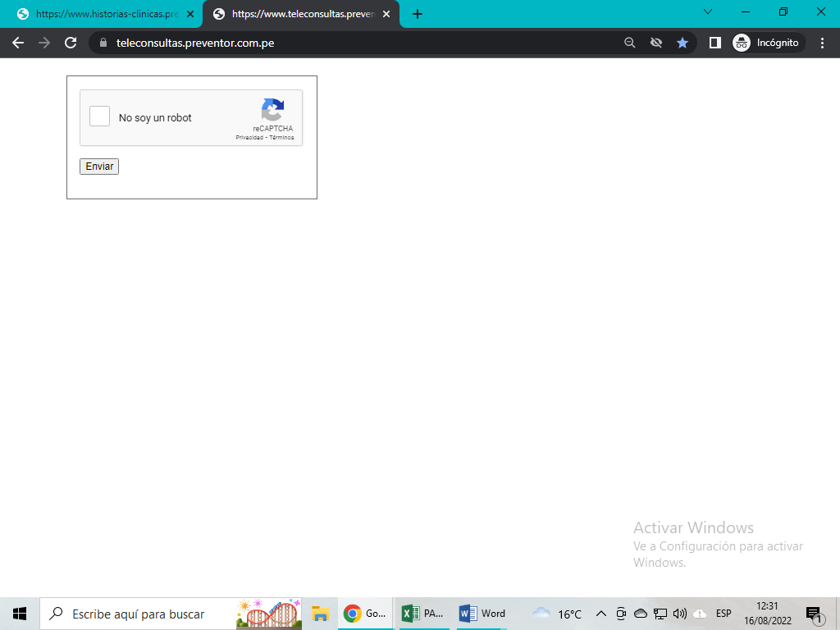
Task: Open the reCAPTCHA Términos link
Action: pyautogui.click(x=282, y=138)
